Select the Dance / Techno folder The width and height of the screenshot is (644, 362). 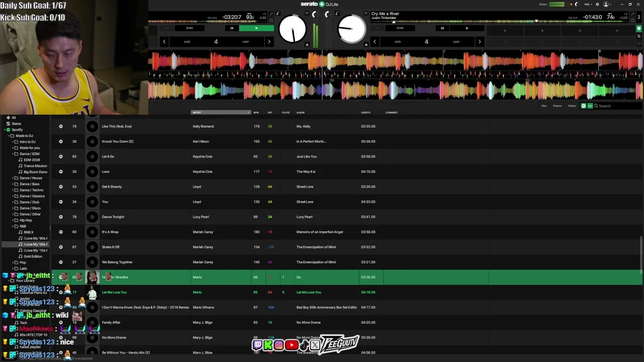click(x=31, y=190)
